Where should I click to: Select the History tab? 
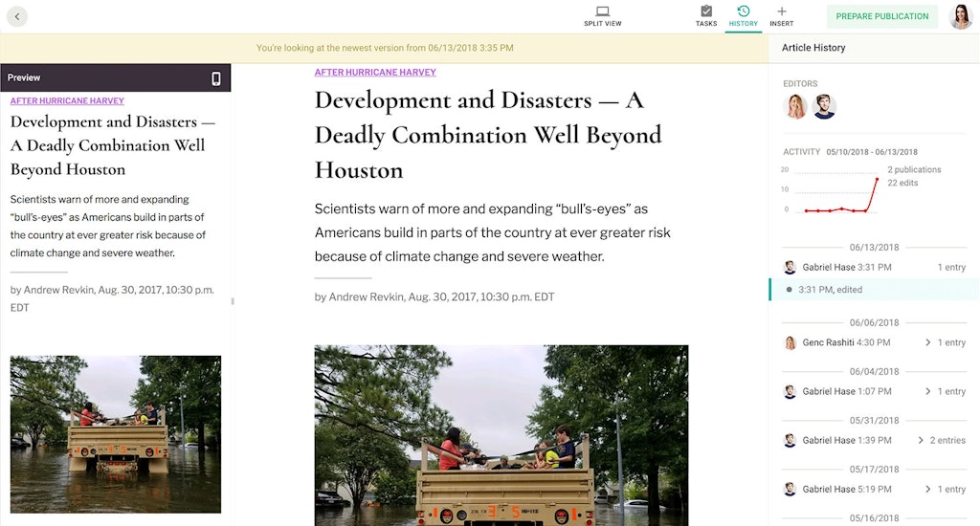pos(743,16)
